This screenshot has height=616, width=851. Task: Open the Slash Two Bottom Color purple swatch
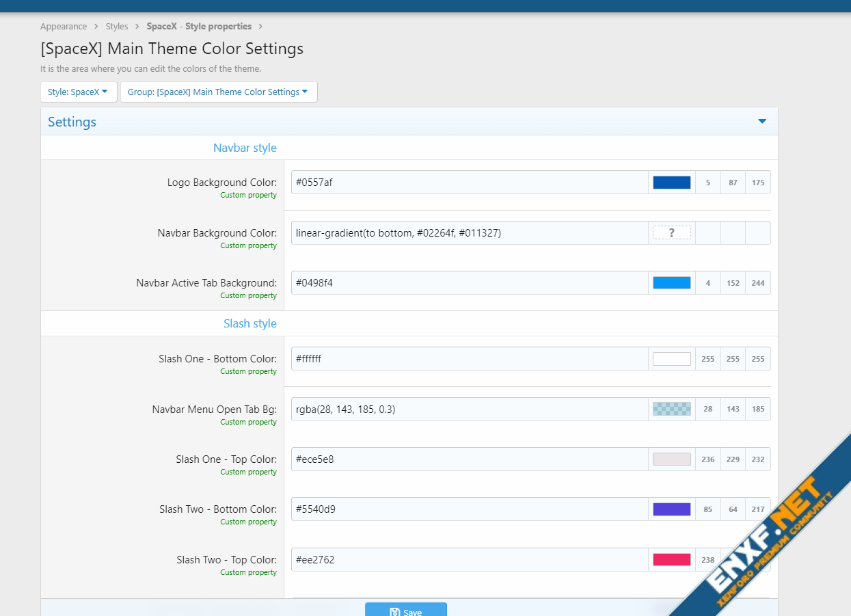coord(671,509)
